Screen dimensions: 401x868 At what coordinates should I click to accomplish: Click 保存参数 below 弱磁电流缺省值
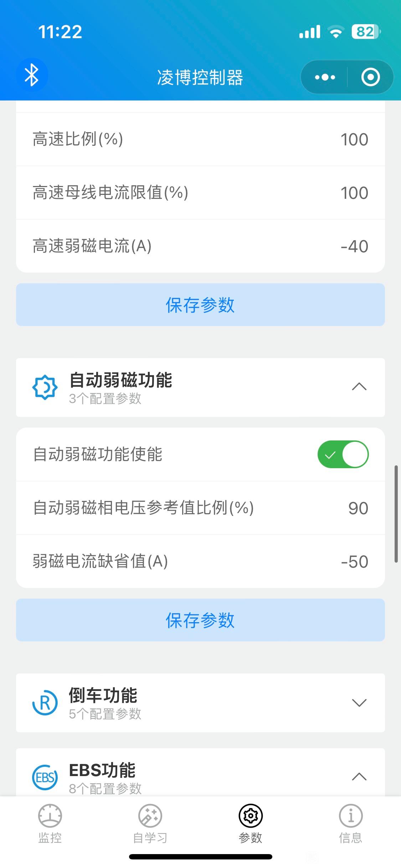coord(200,620)
